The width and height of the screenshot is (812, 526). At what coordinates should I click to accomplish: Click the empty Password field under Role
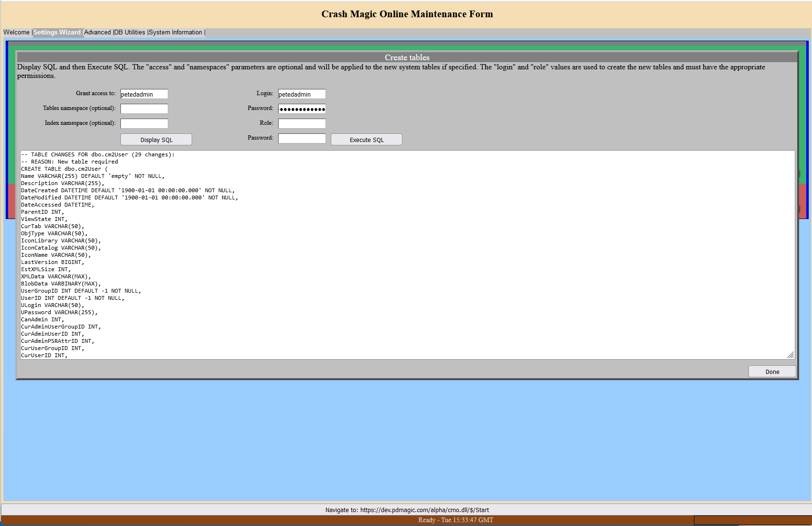[x=302, y=139]
